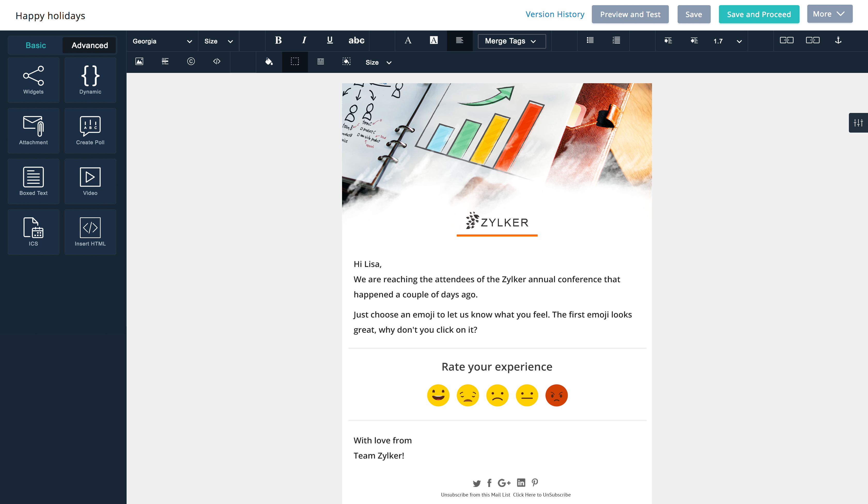
Task: Open the settings sliders side panel
Action: 858,123
